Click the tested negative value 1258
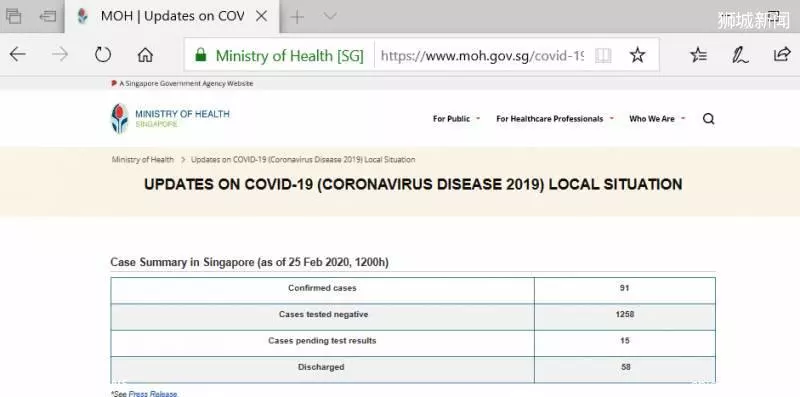The image size is (800, 397). coord(624,315)
